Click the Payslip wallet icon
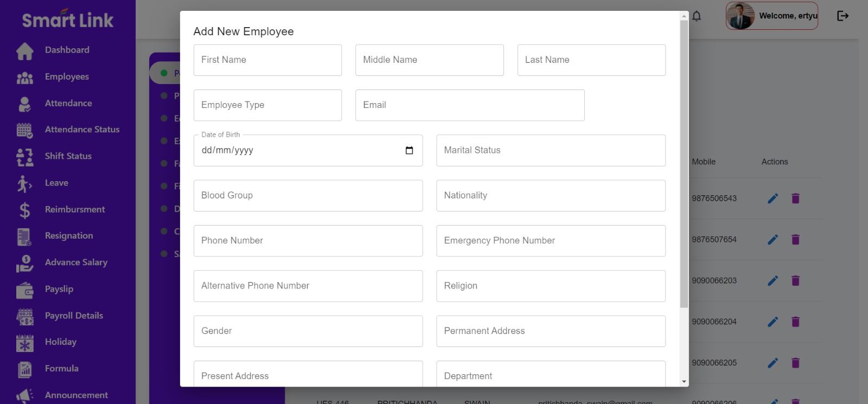 click(24, 290)
